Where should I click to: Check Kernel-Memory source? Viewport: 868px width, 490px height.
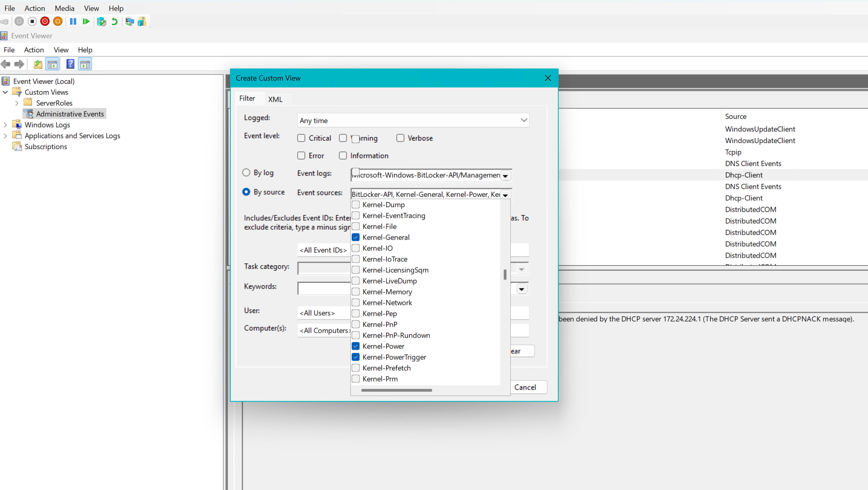[x=356, y=292]
